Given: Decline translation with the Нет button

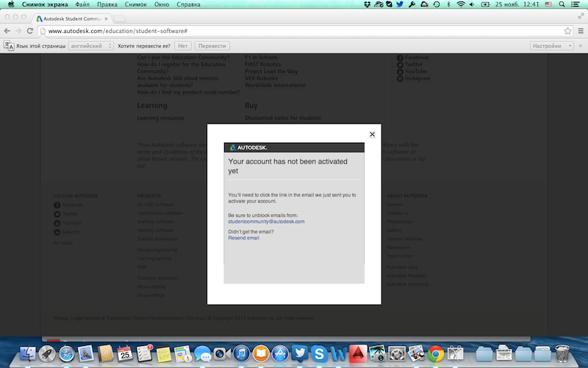Looking at the screenshot, I should coord(183,46).
